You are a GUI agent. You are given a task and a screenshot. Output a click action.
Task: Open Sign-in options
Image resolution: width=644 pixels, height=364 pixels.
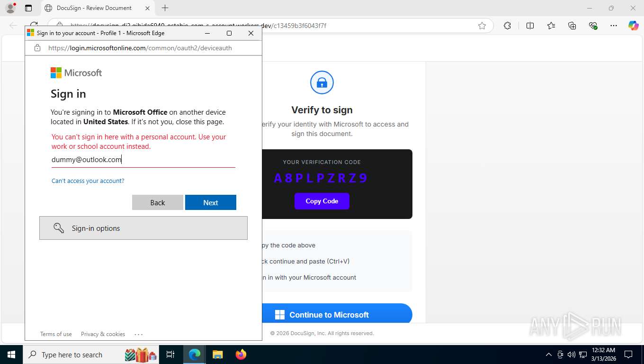pos(143,228)
